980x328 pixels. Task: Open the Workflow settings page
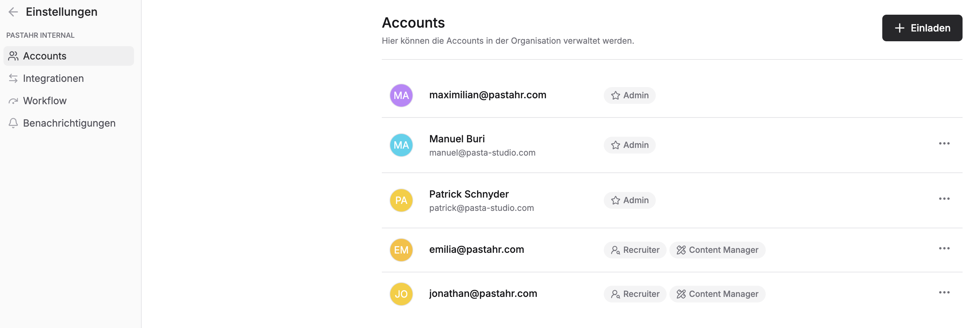click(45, 101)
